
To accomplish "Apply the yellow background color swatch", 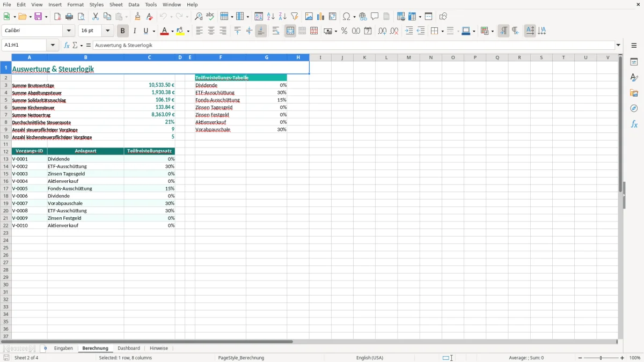I will 181,31.
